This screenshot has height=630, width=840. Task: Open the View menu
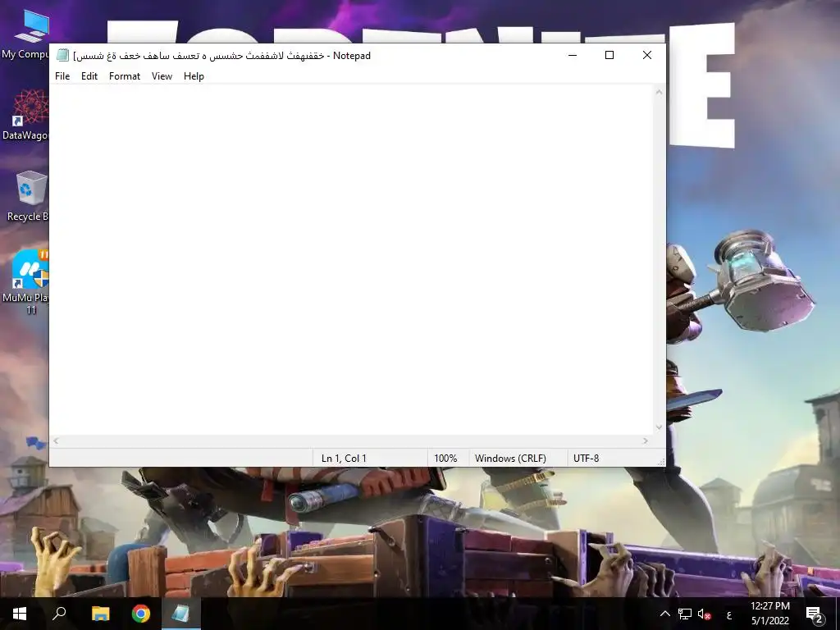162,76
